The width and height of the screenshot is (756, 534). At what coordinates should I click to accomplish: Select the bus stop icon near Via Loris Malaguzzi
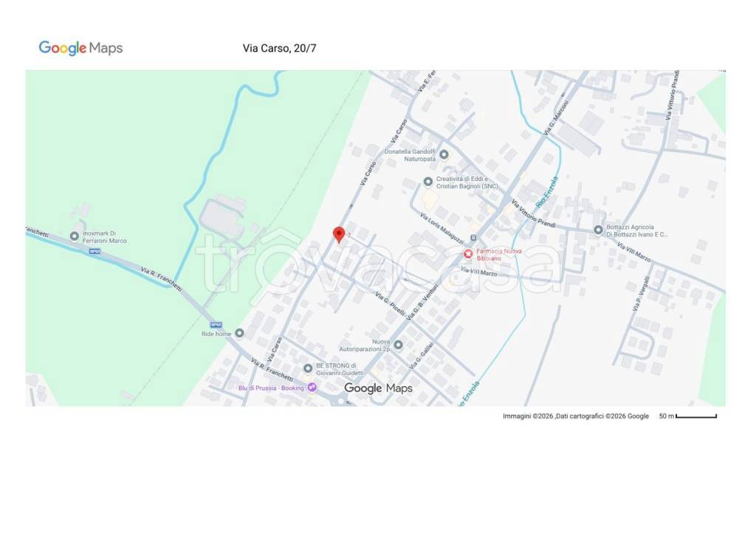coord(473,238)
